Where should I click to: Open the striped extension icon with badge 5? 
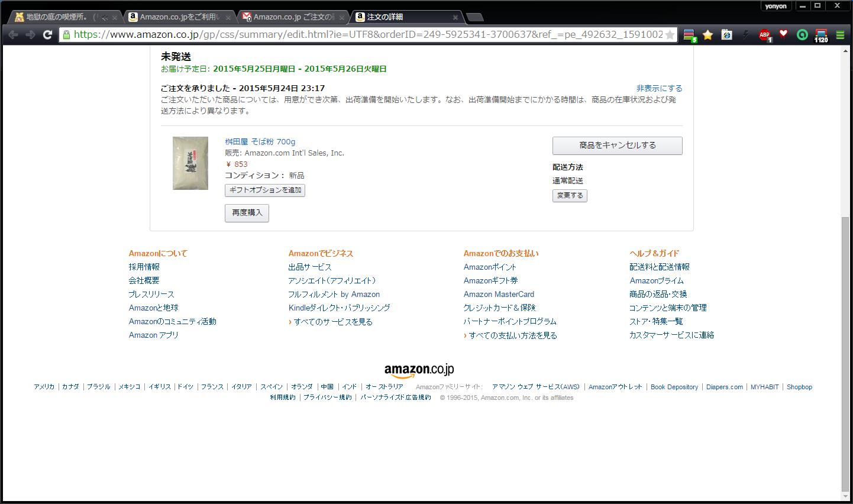click(x=690, y=35)
